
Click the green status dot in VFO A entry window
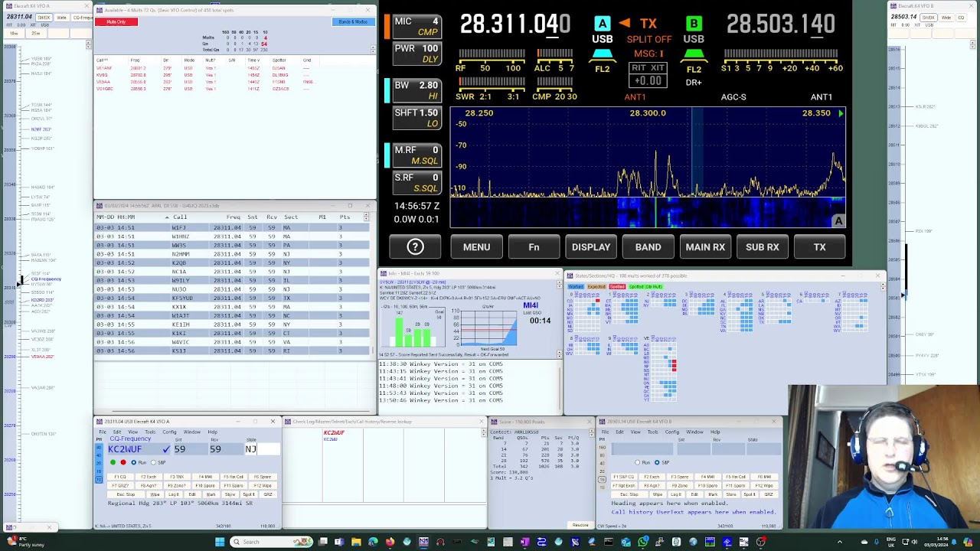coord(113,462)
